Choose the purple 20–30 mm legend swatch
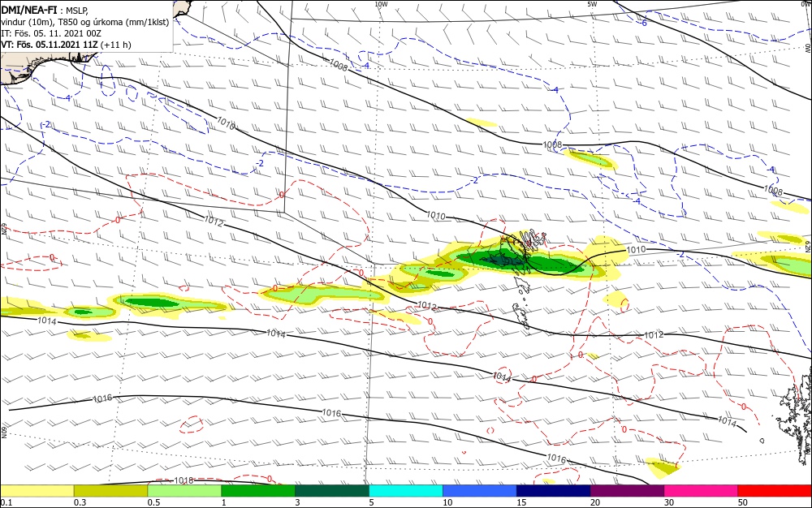This screenshot has height=508, width=812. [627, 491]
